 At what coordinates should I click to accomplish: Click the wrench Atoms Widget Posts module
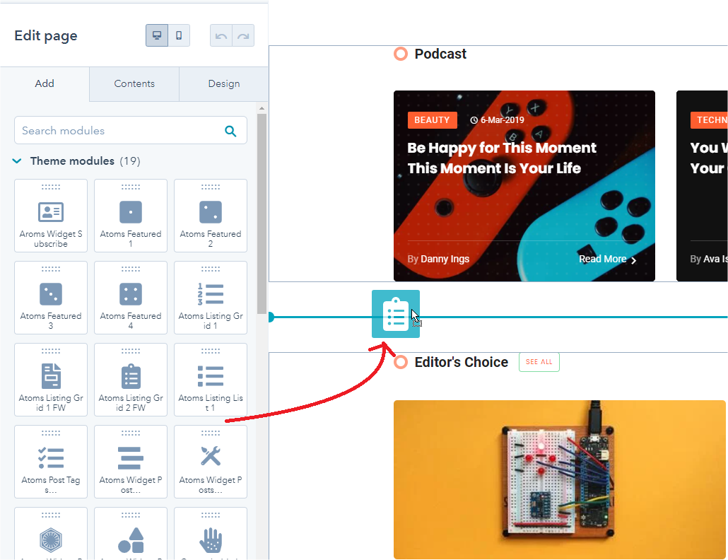tap(211, 462)
